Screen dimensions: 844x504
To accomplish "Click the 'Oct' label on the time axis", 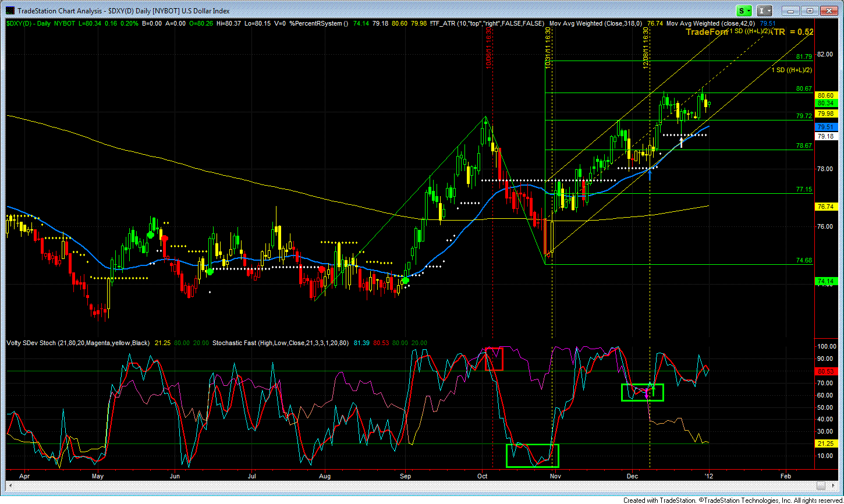I will (482, 475).
